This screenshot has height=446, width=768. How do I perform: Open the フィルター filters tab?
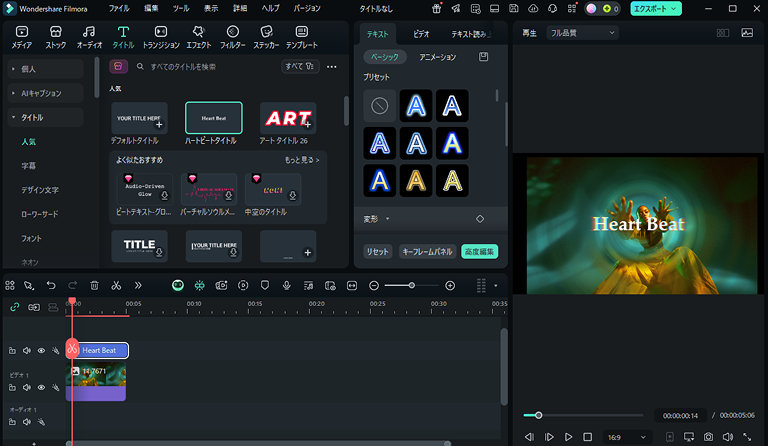(233, 37)
